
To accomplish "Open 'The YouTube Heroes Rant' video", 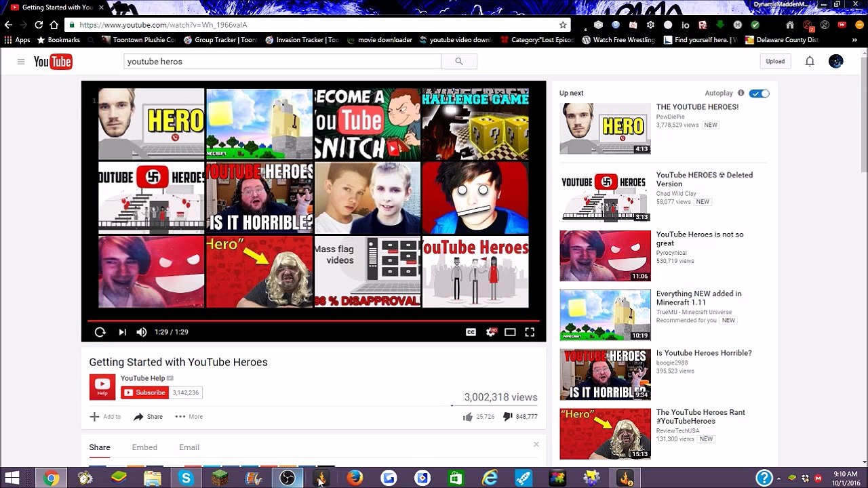I will 701,417.
